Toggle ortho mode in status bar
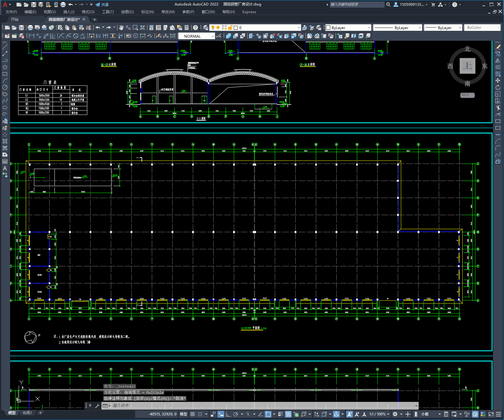 pos(228,414)
